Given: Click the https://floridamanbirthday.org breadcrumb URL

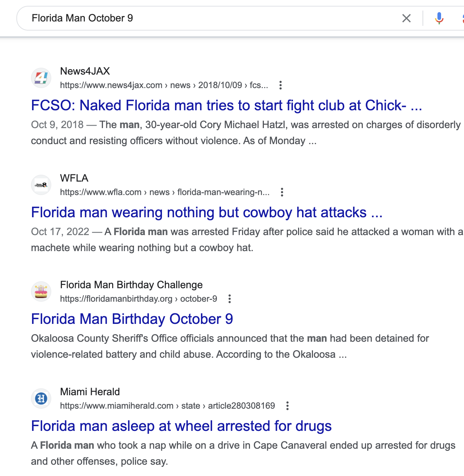Looking at the screenshot, I should point(116,299).
